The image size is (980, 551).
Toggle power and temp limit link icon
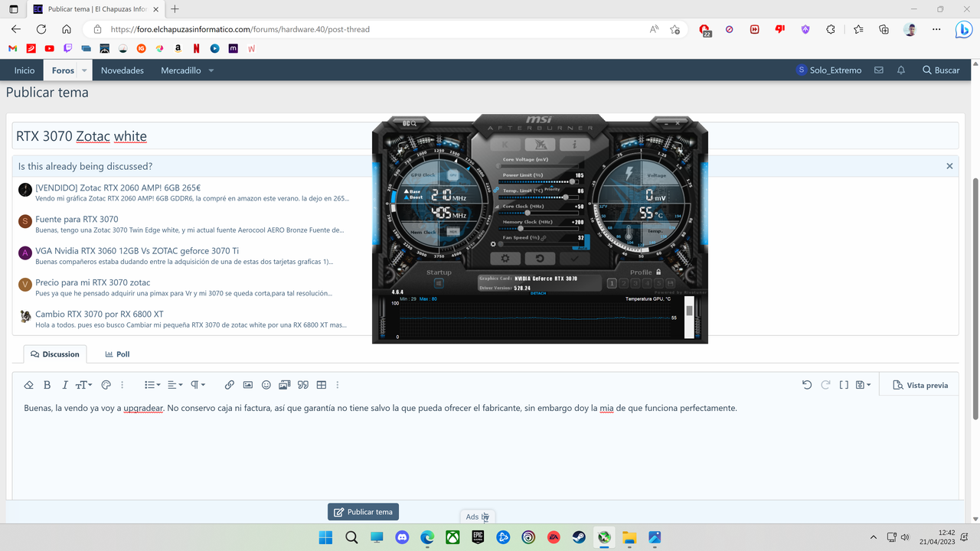click(496, 190)
